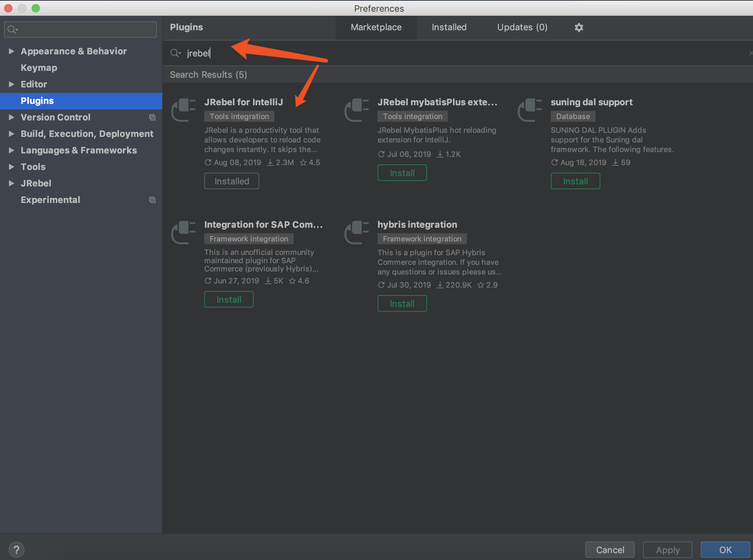The image size is (753, 560).
Task: Expand the Tools settings section
Action: coord(11,167)
